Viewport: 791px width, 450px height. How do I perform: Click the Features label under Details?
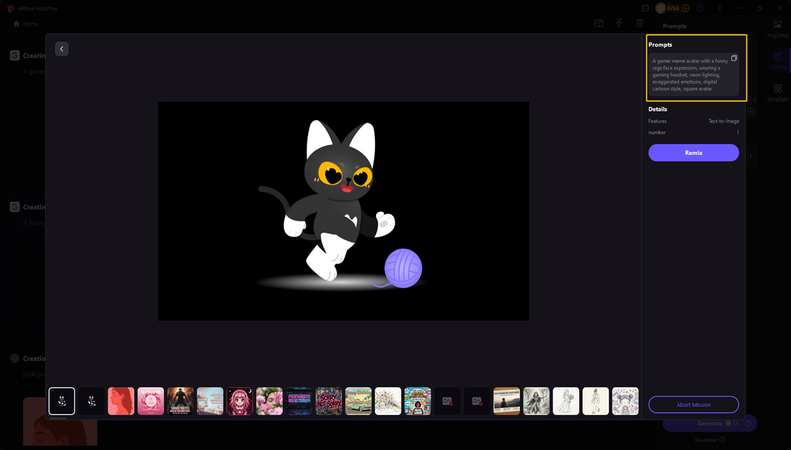(x=657, y=121)
